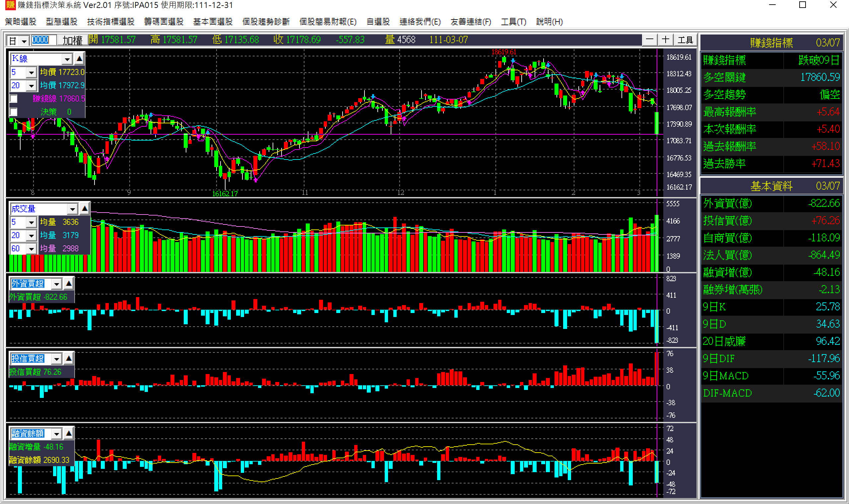This screenshot has width=849, height=504.
Task: Click the triangle button beside 投信買超 selector
Action: pyautogui.click(x=69, y=358)
